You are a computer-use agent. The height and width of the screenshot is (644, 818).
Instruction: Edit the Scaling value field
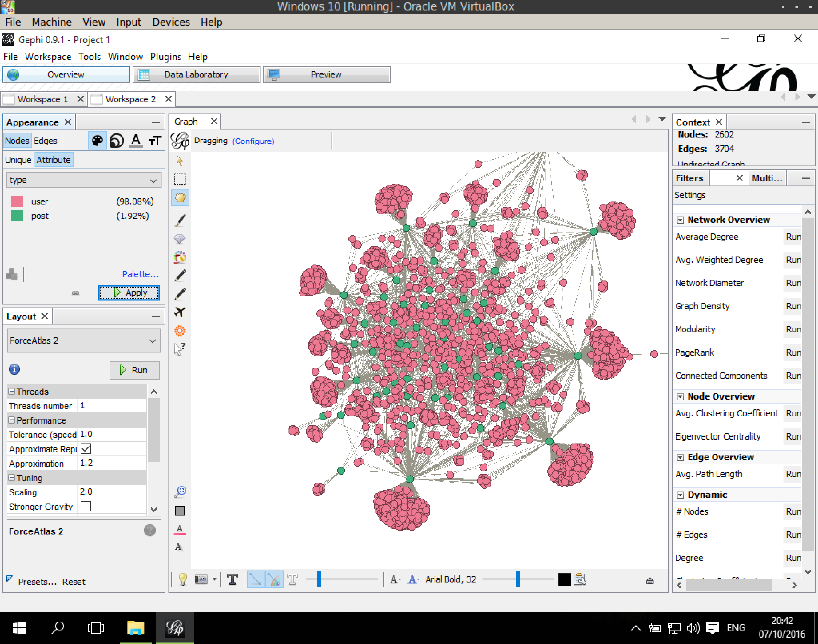click(x=112, y=492)
